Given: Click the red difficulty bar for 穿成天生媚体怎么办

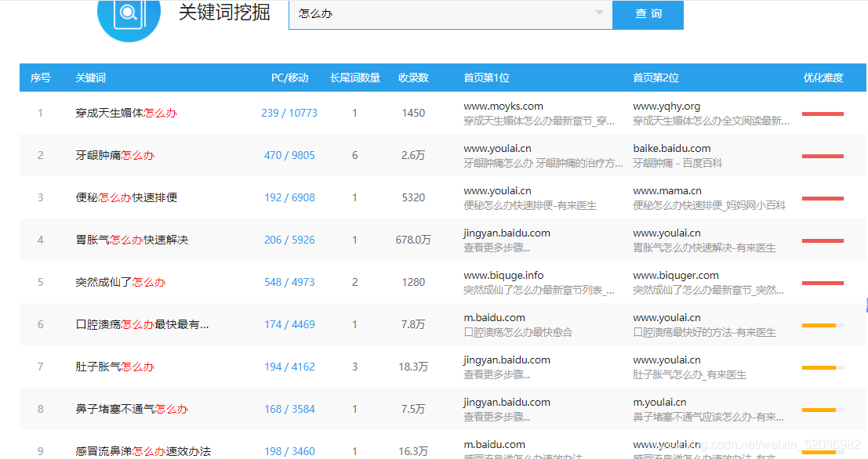Looking at the screenshot, I should coord(823,114).
